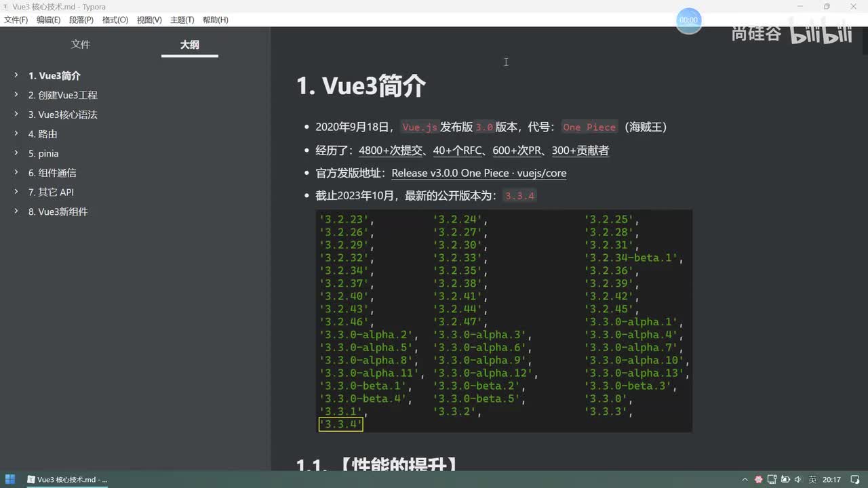
Task: Jump to '7. 其它 API' in the outline
Action: (51, 192)
